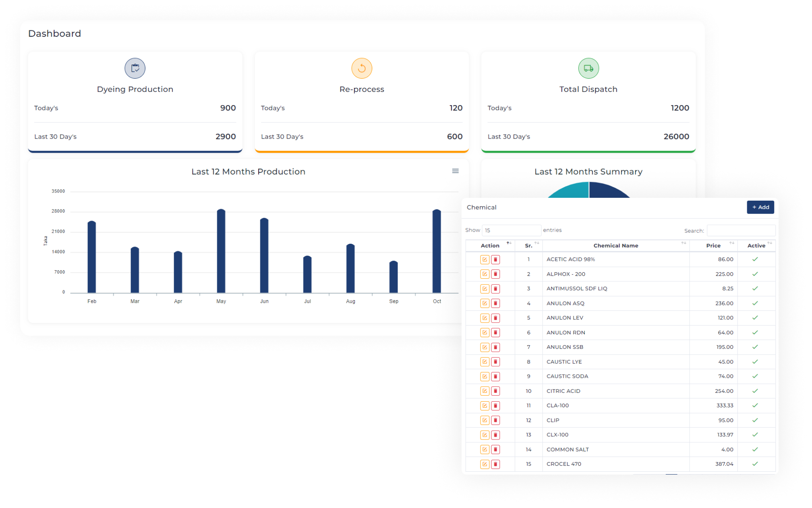Click the chemical Search input field

740,230
